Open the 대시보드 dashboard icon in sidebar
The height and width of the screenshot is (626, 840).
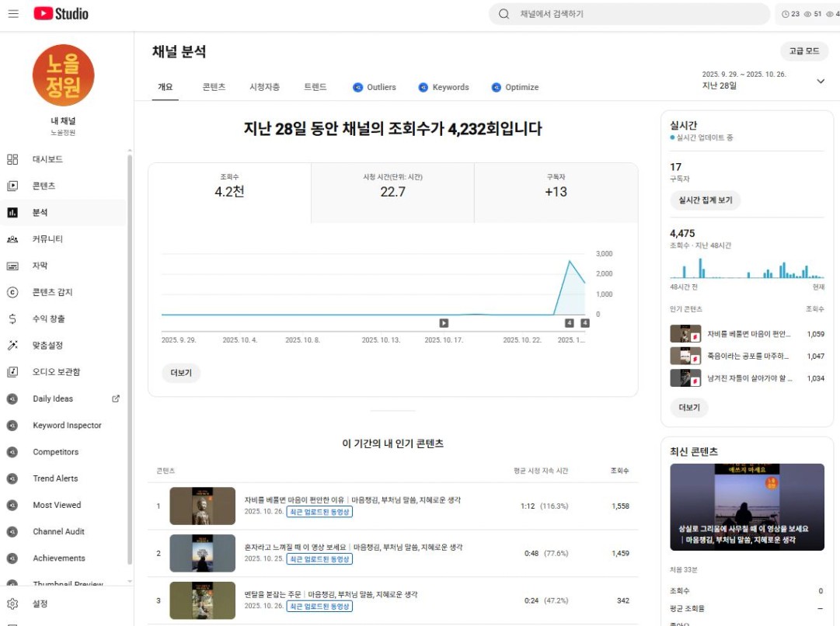[12, 159]
